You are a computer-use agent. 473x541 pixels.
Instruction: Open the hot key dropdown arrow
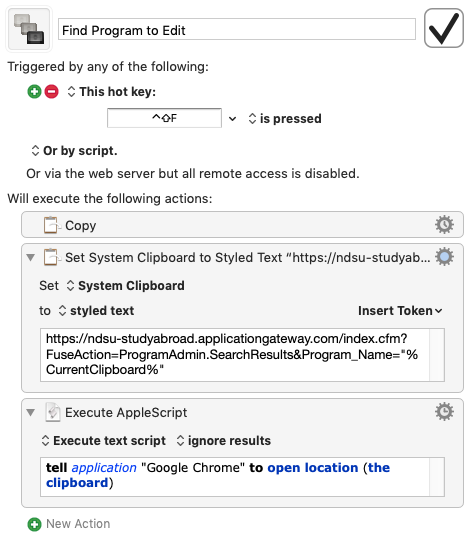pyautogui.click(x=233, y=119)
